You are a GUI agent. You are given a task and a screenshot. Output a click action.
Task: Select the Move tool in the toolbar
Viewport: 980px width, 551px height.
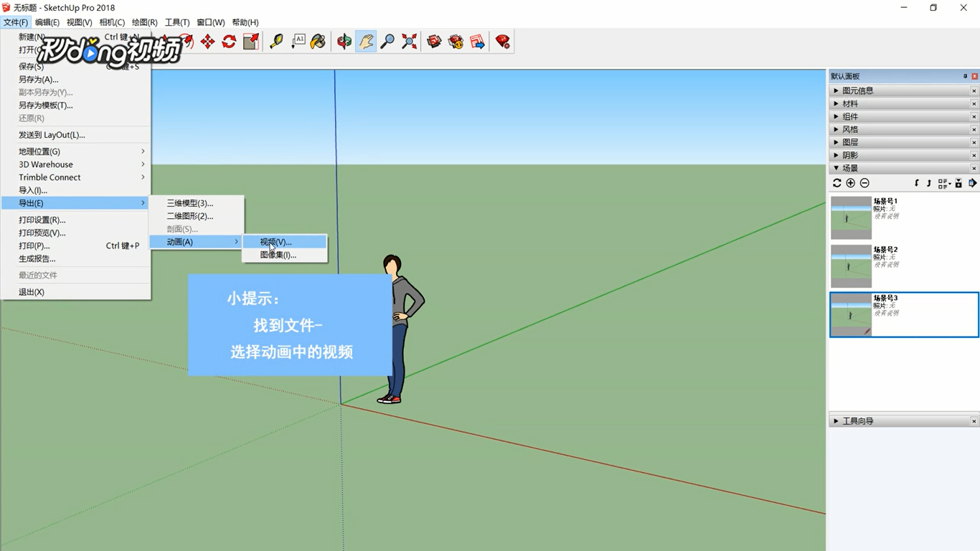pos(207,42)
